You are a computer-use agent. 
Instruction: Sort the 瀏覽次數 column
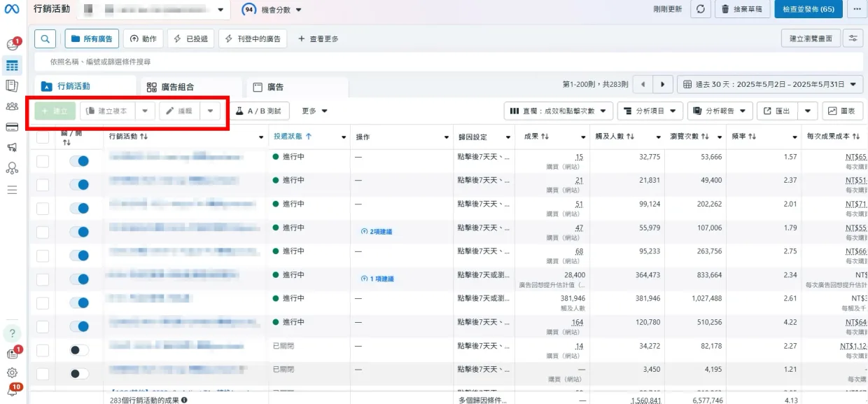pos(706,136)
